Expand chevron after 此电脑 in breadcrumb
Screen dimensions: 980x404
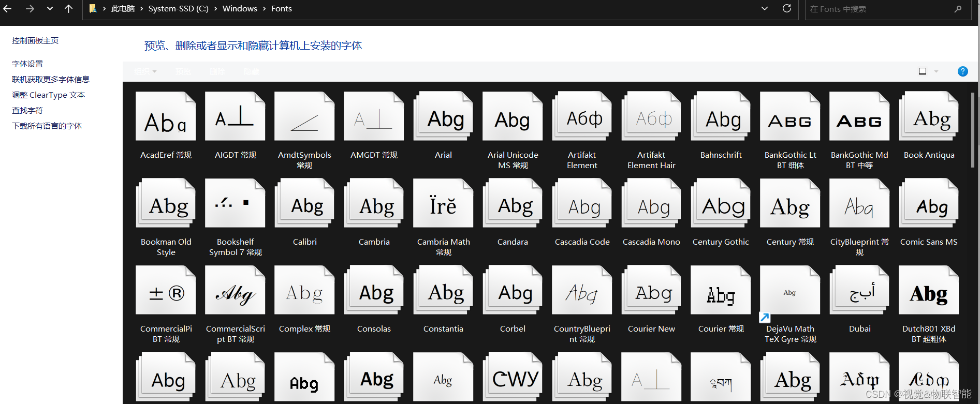pos(141,9)
